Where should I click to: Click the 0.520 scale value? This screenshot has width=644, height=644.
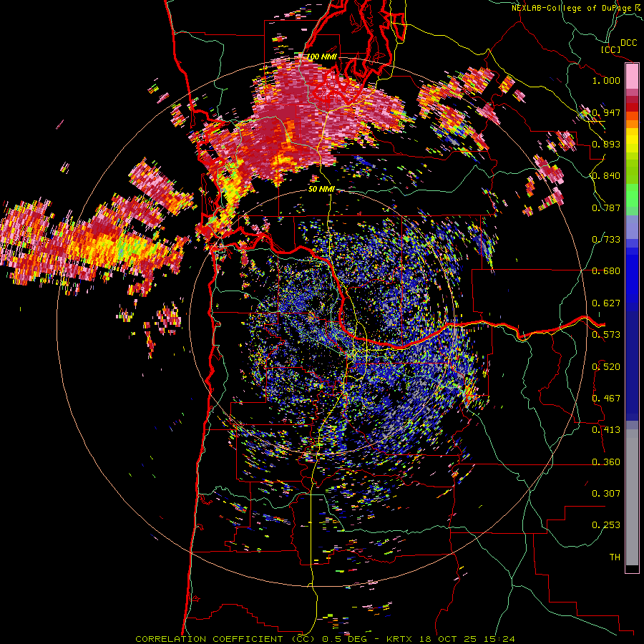(x=606, y=367)
